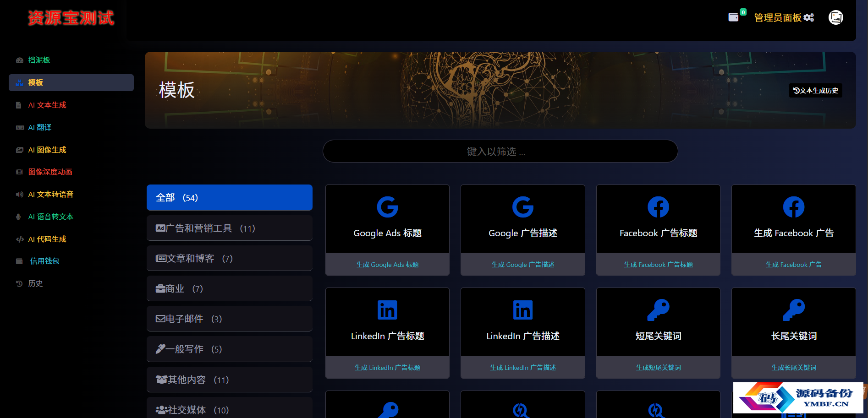Click the translate icon beside AI 翻译
The height and width of the screenshot is (418, 868).
(20, 127)
